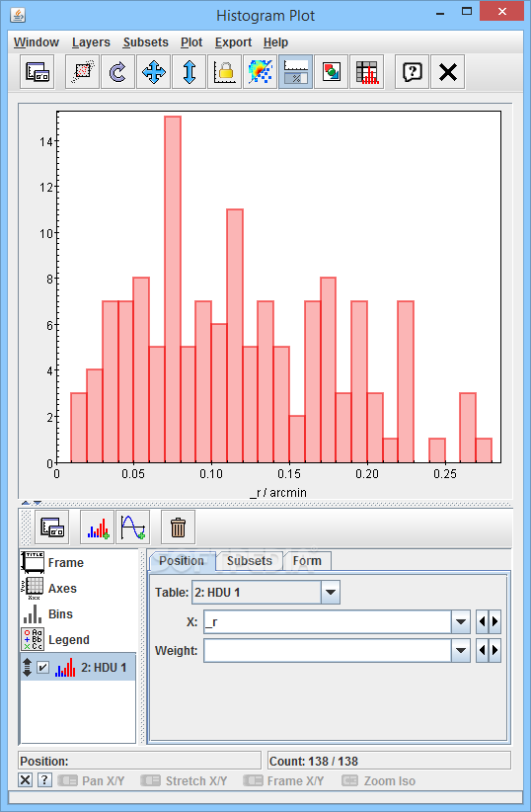
Task: Click the histogram table export icon
Action: pyautogui.click(x=366, y=72)
